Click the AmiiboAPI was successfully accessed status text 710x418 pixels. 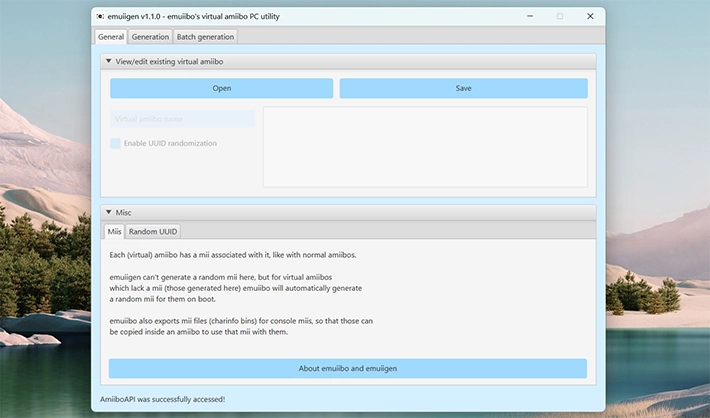[x=163, y=399]
